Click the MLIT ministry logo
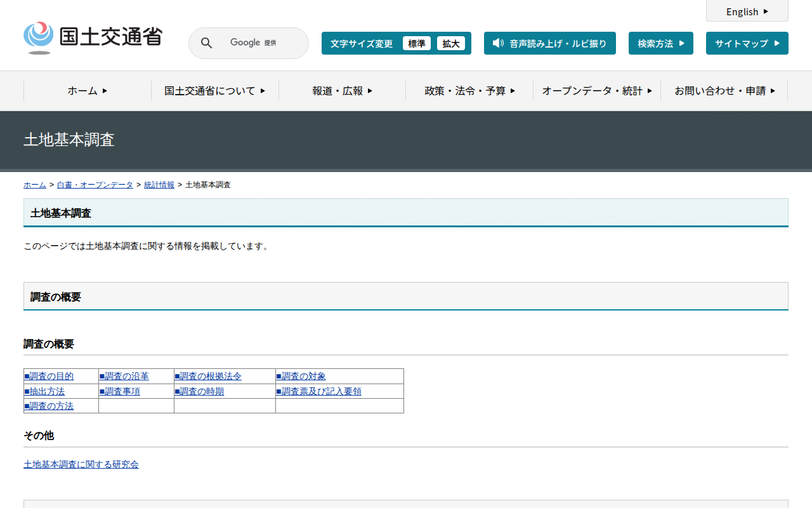 click(x=93, y=37)
